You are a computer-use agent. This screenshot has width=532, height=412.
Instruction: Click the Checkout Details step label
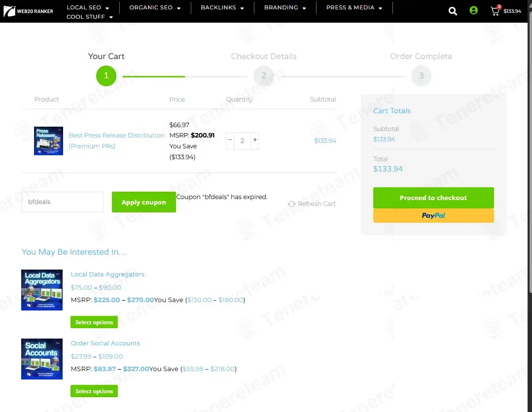264,56
